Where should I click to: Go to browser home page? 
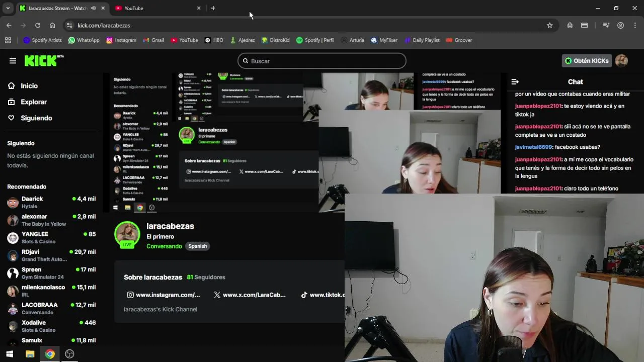pyautogui.click(x=52, y=25)
